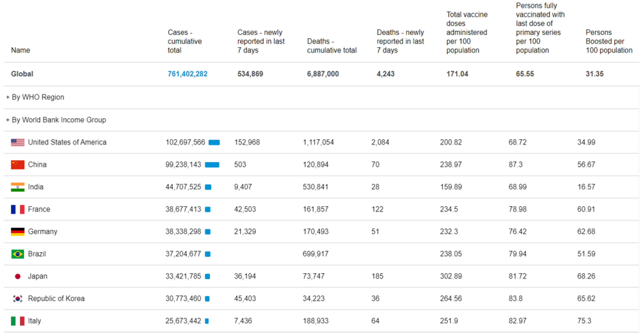The height and width of the screenshot is (336, 644).
Task: Click the Republic of Korea flag icon
Action: coord(17,298)
